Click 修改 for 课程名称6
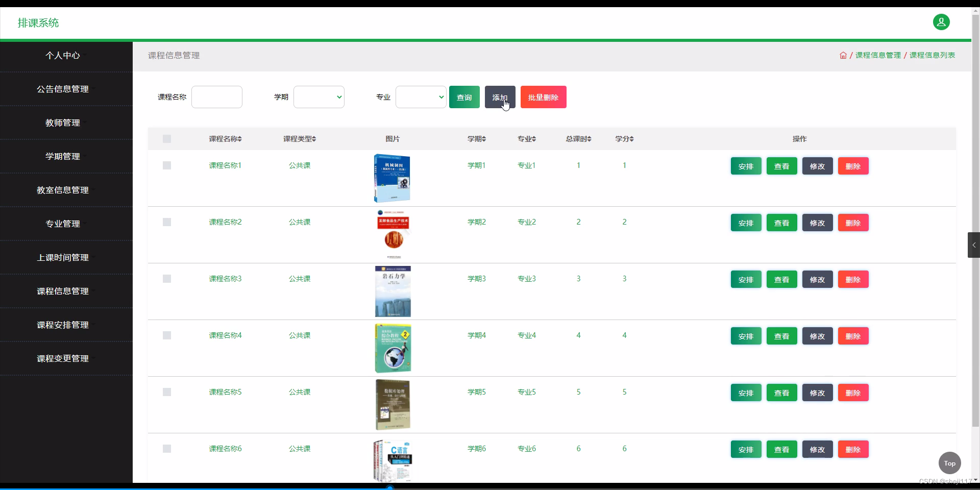Viewport: 980px width, 490px height. tap(818, 449)
